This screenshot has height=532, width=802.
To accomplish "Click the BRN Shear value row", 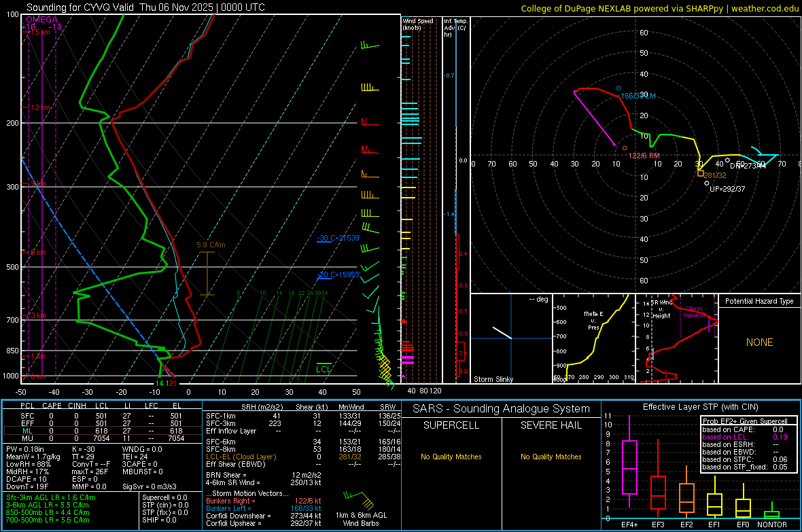I will coord(264,475).
